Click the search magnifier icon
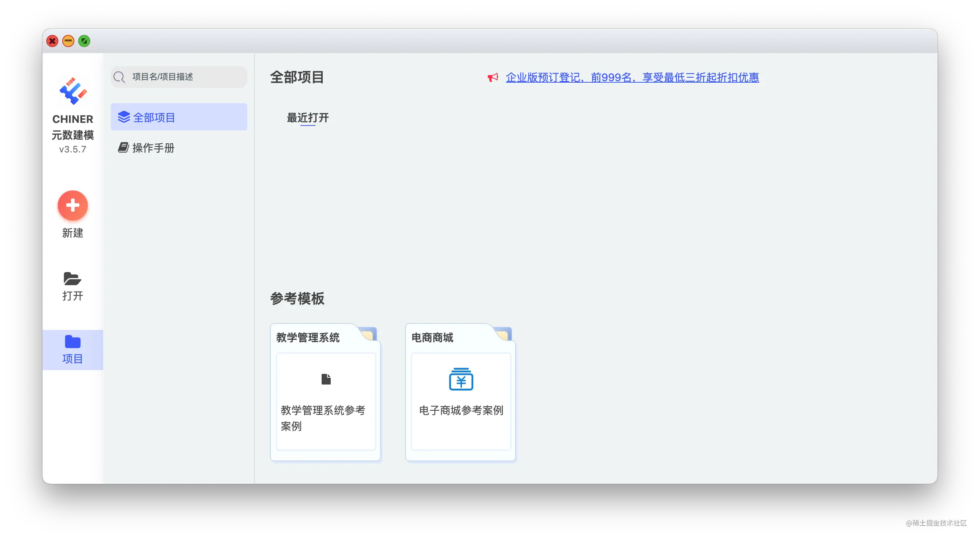This screenshot has width=980, height=540. point(119,77)
